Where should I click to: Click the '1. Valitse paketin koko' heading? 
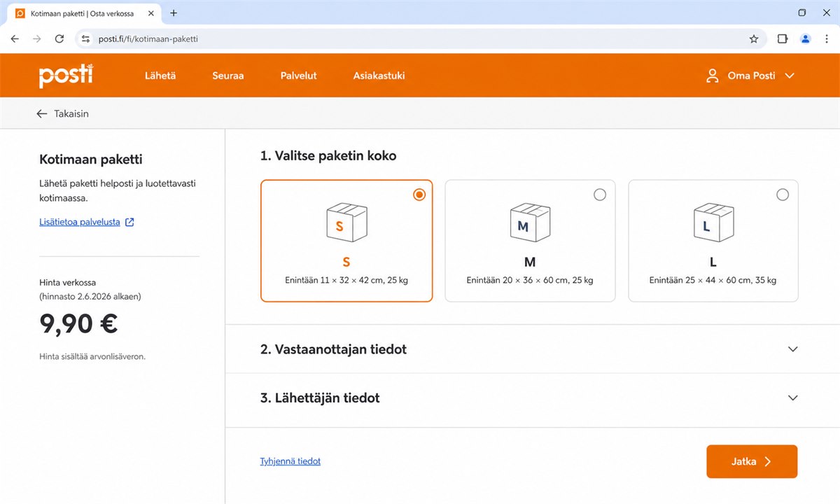click(328, 155)
